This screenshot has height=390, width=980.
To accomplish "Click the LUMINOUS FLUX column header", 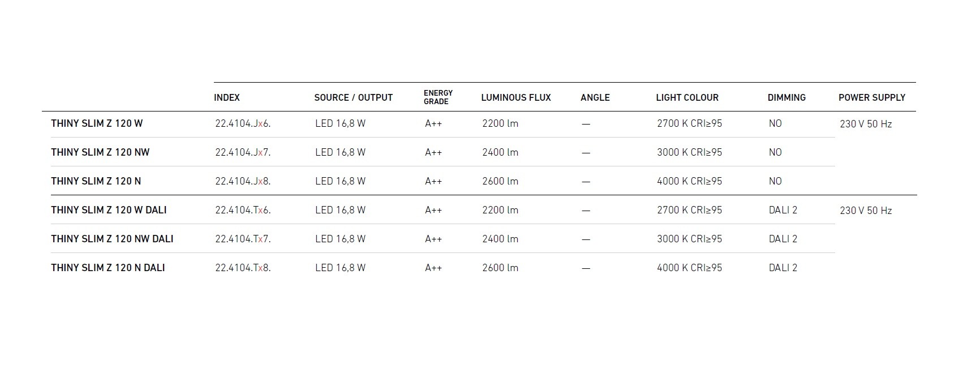I will (x=515, y=97).
